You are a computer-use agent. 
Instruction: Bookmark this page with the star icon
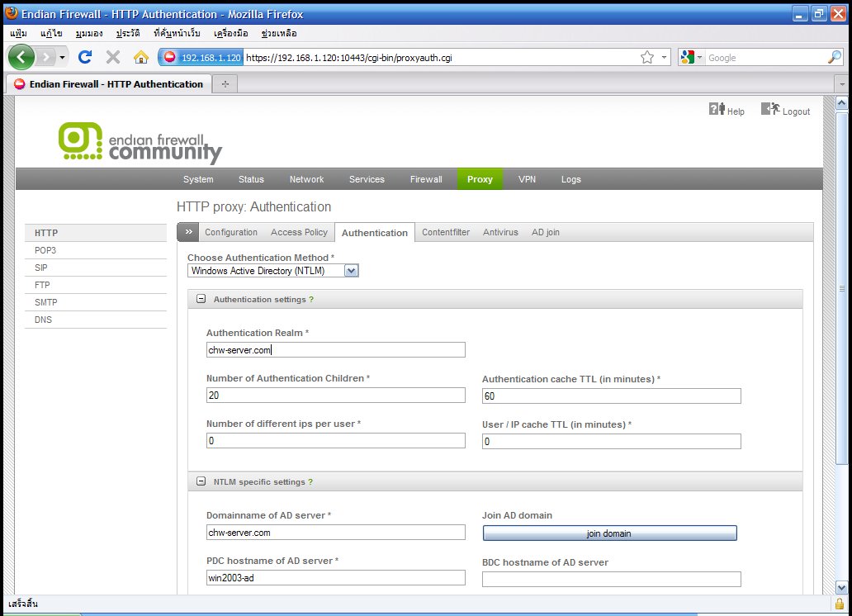pyautogui.click(x=647, y=57)
